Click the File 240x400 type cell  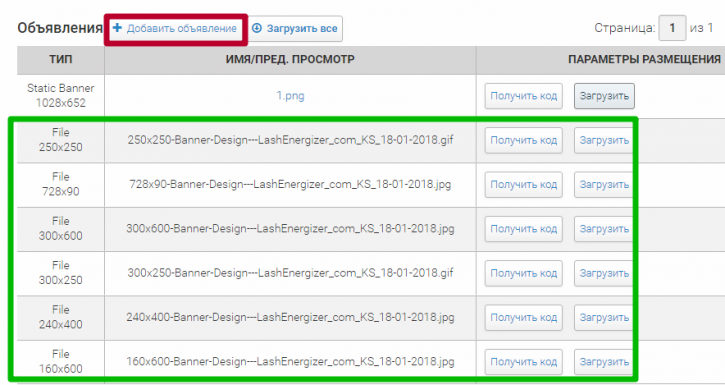pos(61,318)
